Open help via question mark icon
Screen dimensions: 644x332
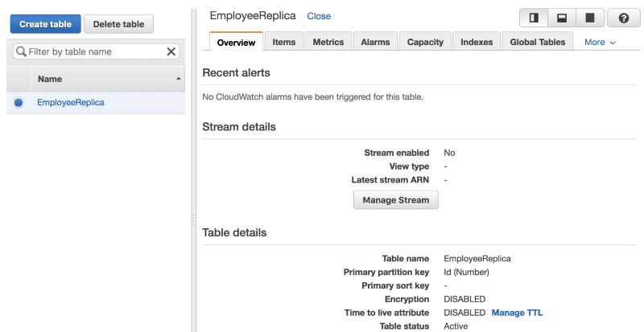pyautogui.click(x=623, y=18)
